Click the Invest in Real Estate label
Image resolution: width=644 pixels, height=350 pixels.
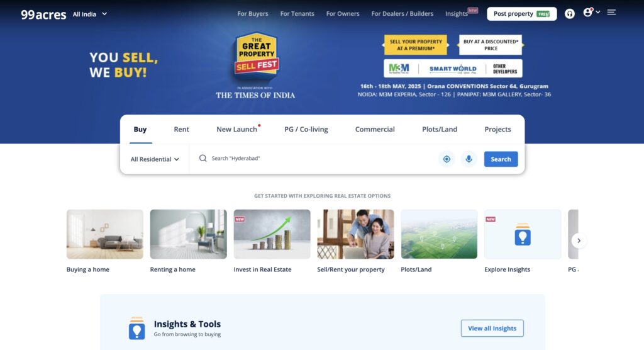[262, 269]
